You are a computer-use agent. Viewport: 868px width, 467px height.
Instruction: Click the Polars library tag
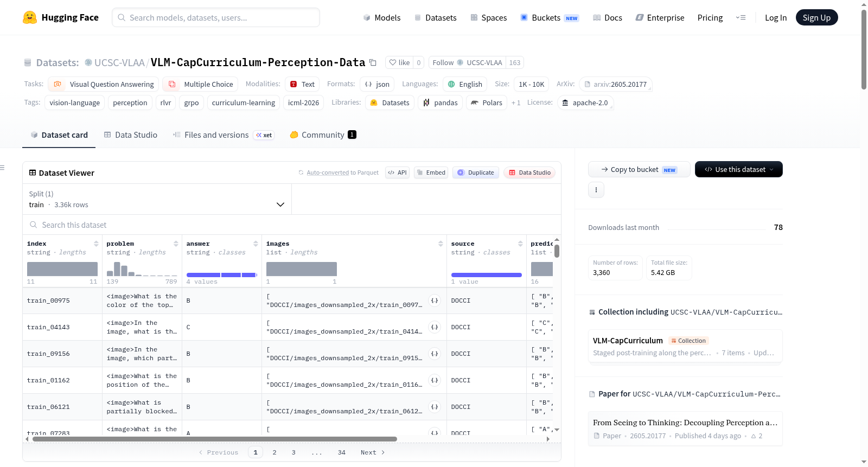[x=487, y=103]
